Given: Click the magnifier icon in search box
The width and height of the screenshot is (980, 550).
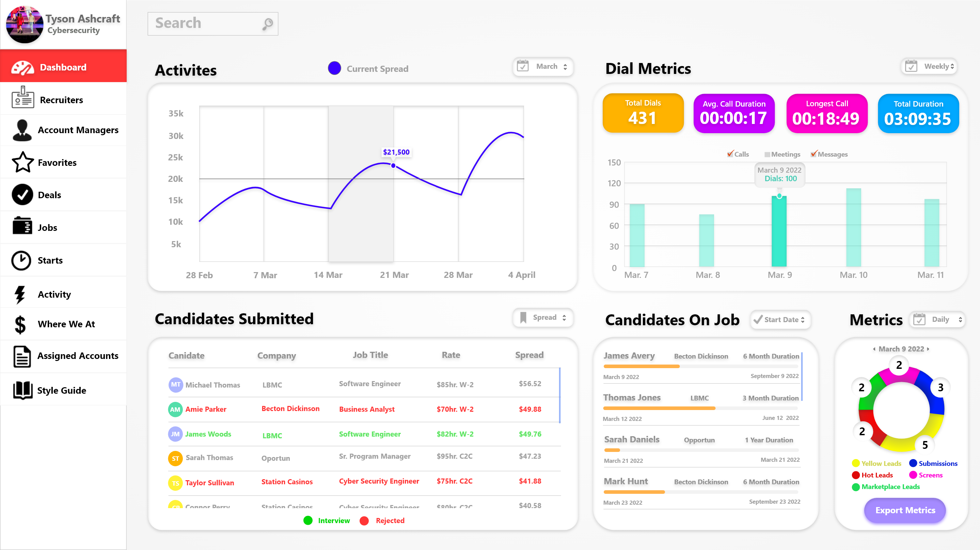Looking at the screenshot, I should click(x=267, y=24).
